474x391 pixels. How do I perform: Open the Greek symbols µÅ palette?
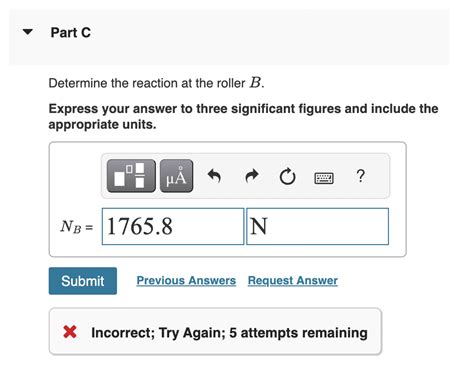point(176,176)
